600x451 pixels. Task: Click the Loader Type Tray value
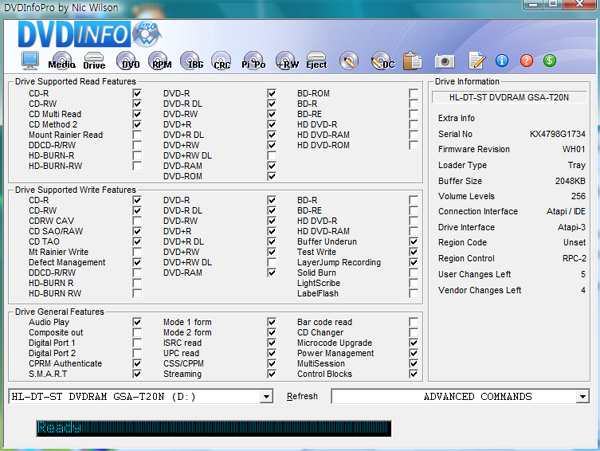coord(577,165)
